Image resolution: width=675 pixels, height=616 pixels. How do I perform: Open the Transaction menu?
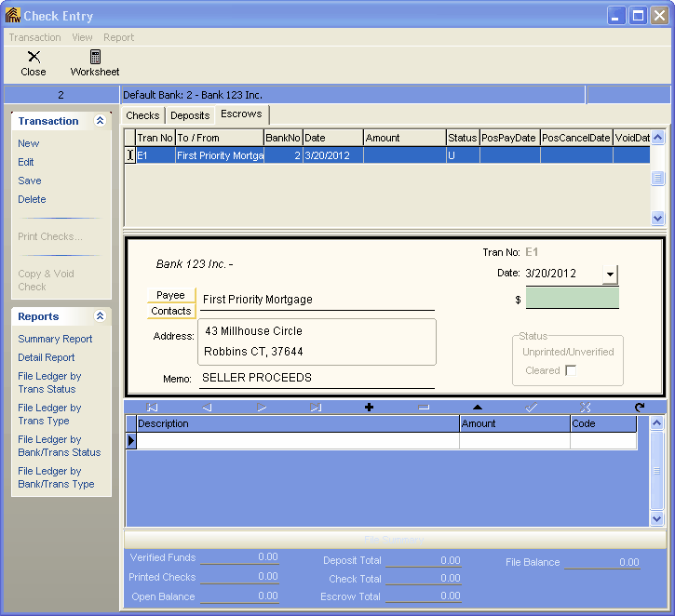[x=34, y=37]
